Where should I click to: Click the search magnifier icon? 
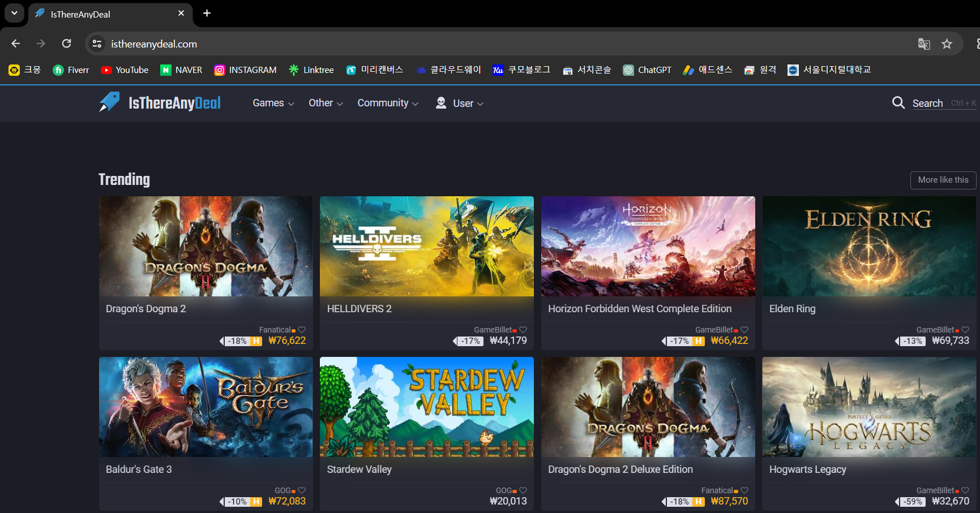point(898,102)
